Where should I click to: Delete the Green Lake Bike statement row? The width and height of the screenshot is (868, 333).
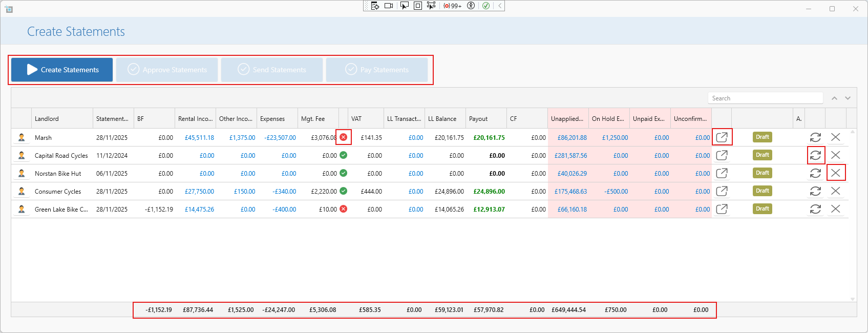click(835, 209)
